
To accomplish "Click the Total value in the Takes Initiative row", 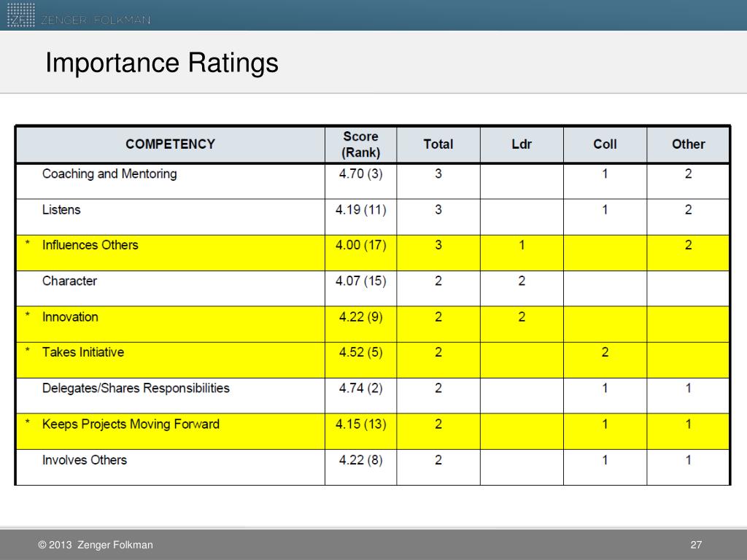I will 438,352.
